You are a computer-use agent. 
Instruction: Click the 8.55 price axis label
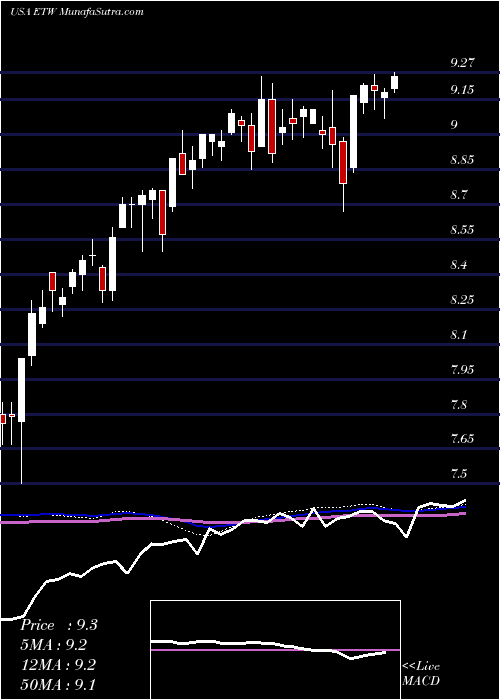(462, 230)
